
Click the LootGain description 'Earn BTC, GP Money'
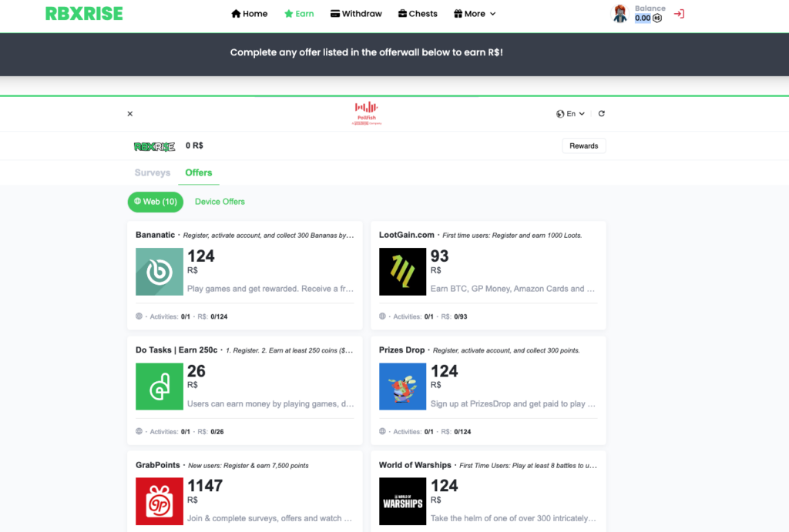(x=512, y=289)
